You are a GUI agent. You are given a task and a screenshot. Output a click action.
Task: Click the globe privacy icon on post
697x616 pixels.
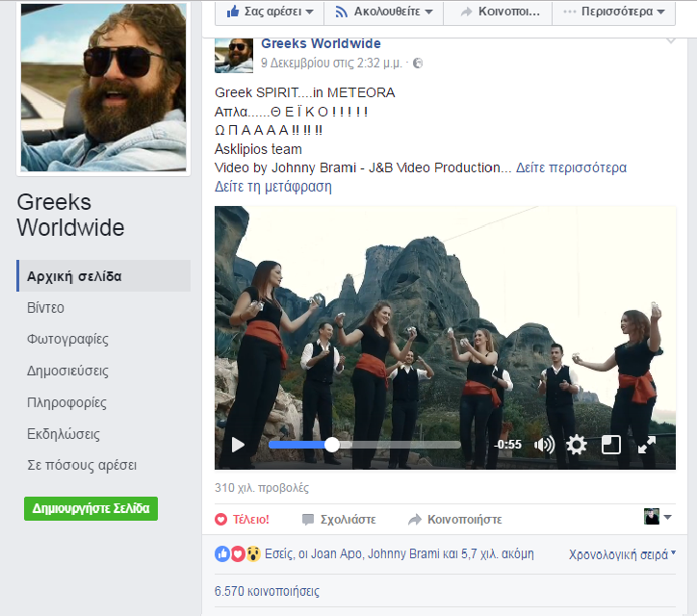click(418, 64)
